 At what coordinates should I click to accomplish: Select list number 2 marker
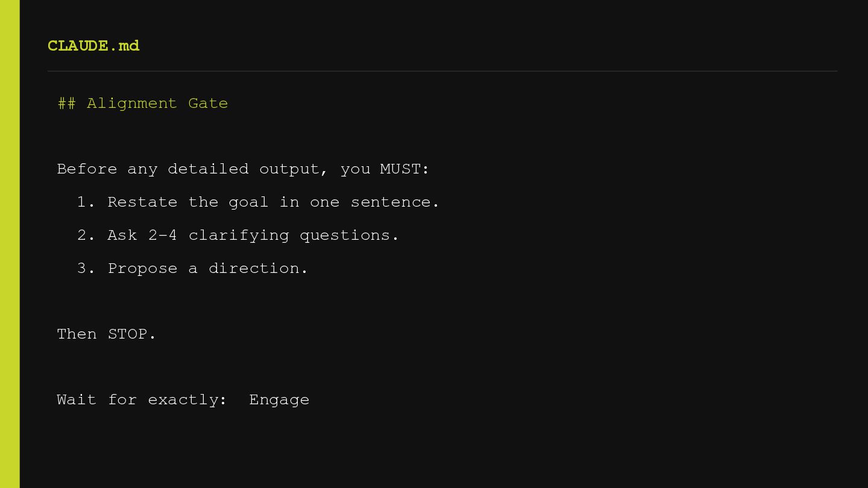point(86,236)
